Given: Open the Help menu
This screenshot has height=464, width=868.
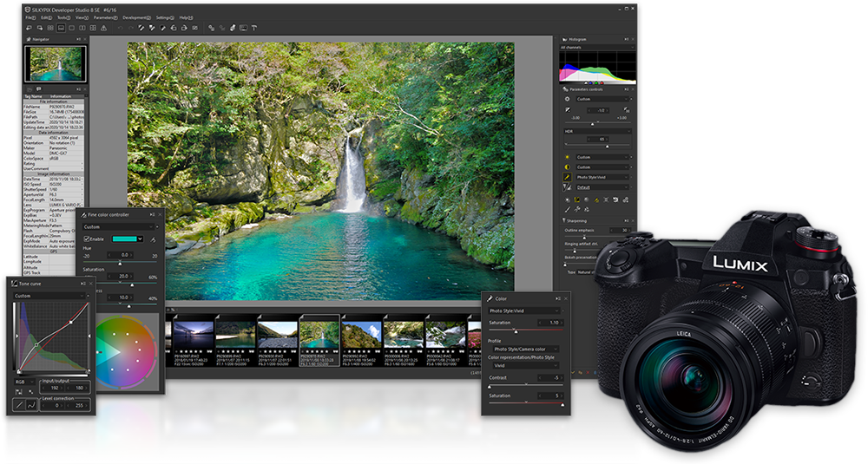Looking at the screenshot, I should tap(186, 17).
